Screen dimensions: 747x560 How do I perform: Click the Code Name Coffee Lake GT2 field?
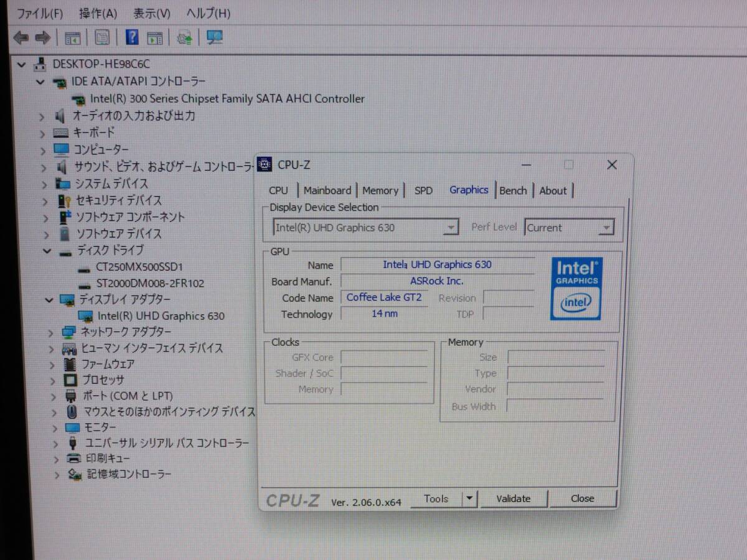(x=384, y=297)
